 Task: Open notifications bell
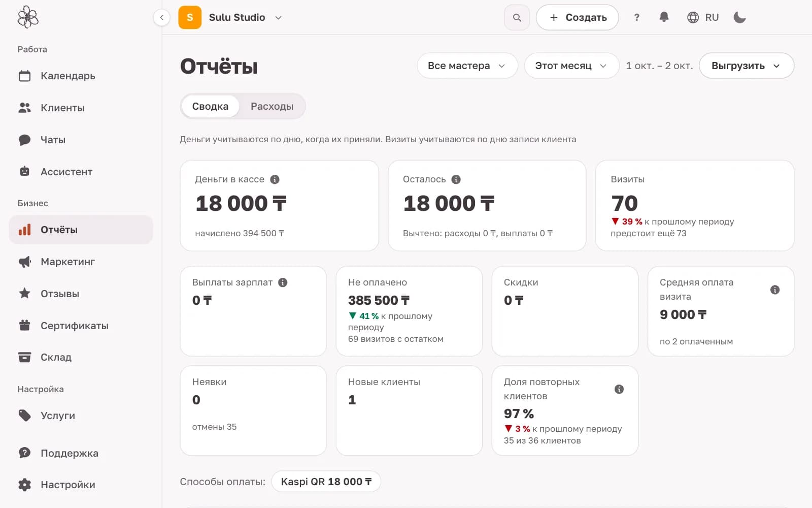pyautogui.click(x=664, y=17)
